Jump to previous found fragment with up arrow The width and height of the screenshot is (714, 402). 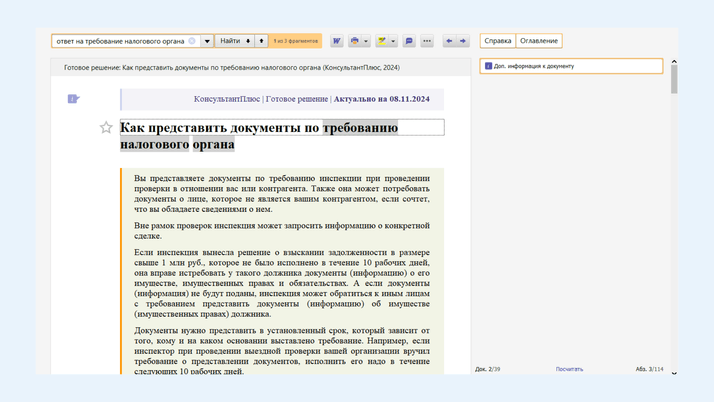click(261, 41)
